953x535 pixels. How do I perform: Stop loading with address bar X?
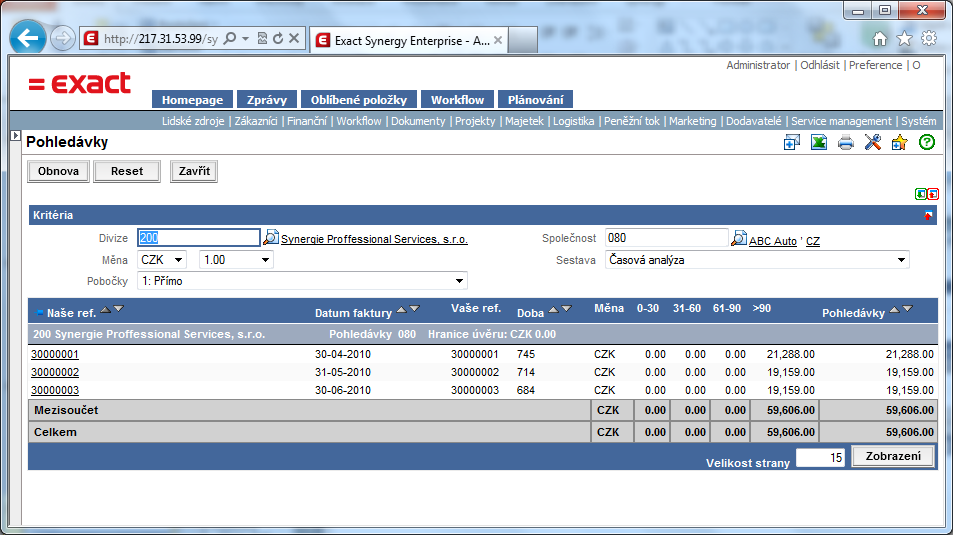[294, 38]
